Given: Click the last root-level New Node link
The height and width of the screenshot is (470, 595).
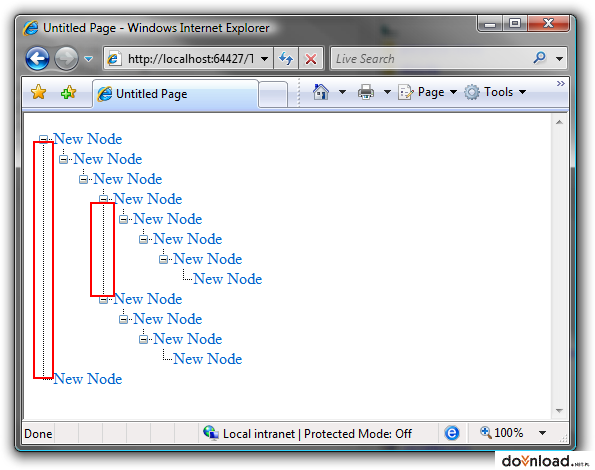Looking at the screenshot, I should click(88, 379).
